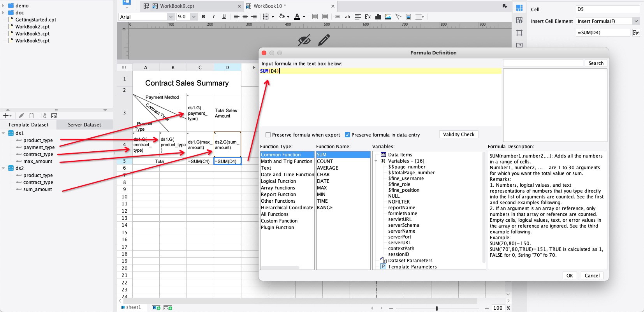
Task: Click the Underline formatting icon
Action: point(224,17)
